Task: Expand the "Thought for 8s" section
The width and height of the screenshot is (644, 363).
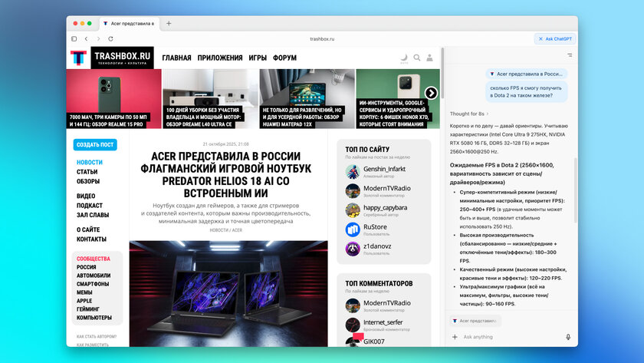Action: coord(468,114)
